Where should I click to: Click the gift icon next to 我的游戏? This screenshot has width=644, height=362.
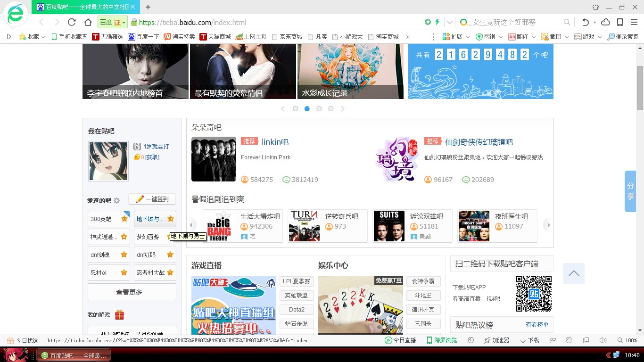[x=120, y=314]
